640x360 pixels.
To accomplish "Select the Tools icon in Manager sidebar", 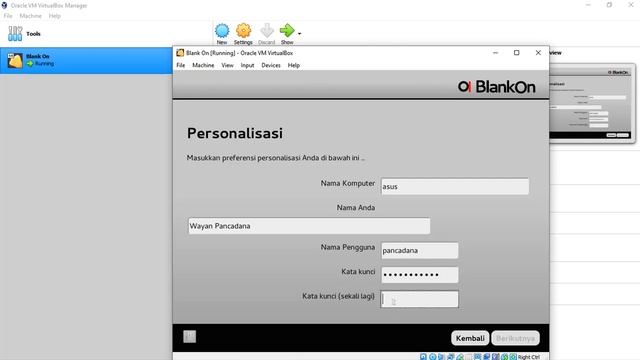I will [x=15, y=33].
